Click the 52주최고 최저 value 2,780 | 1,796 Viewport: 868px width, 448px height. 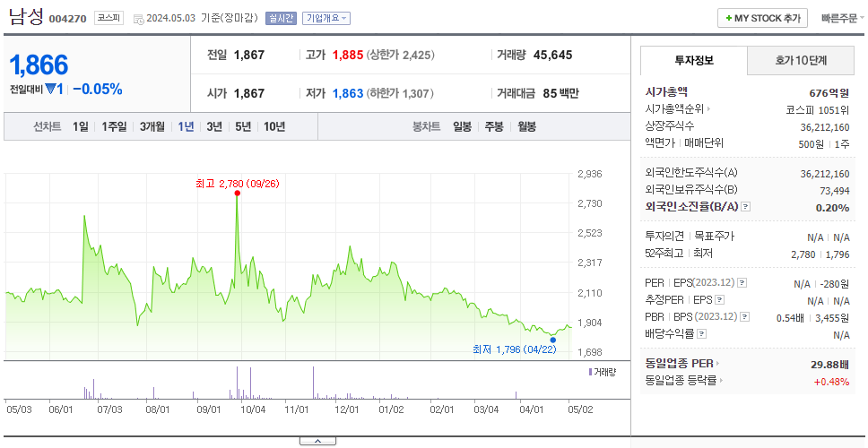[820, 254]
